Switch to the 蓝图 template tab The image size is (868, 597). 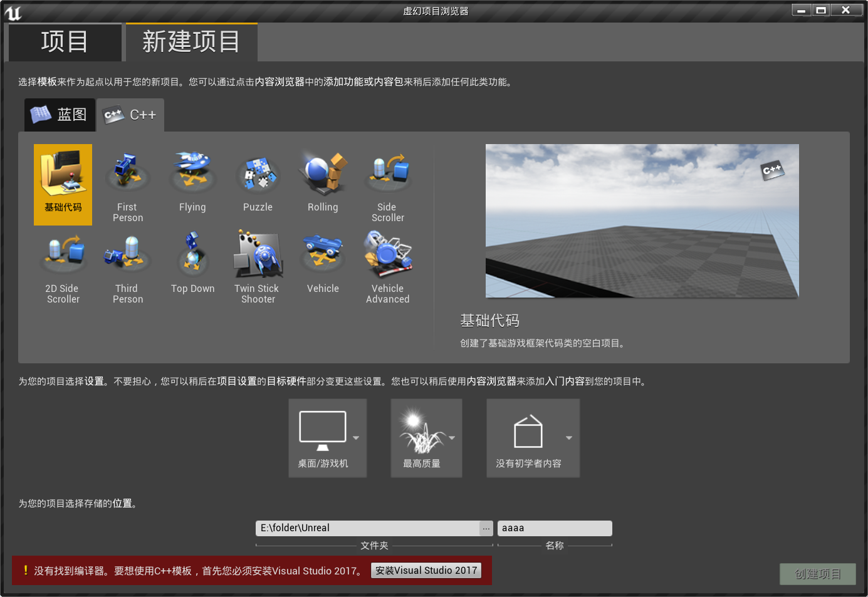60,115
